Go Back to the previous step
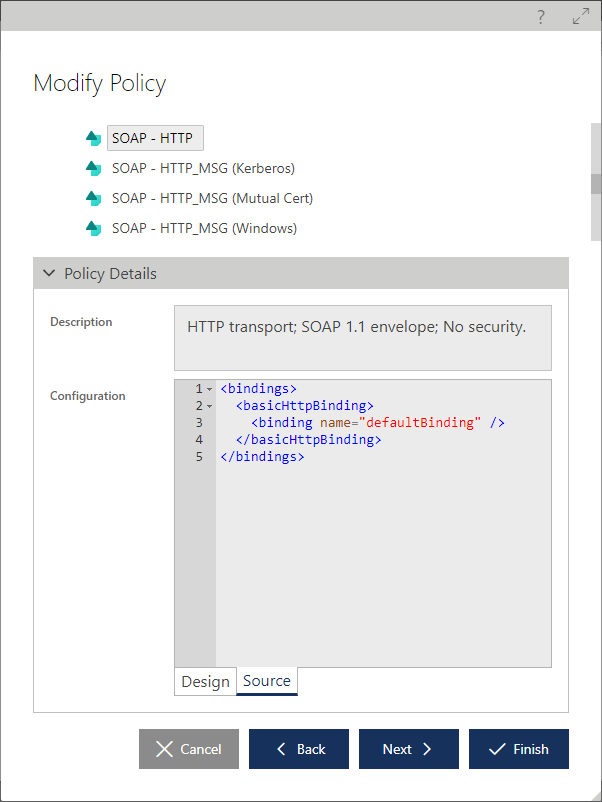 point(299,749)
